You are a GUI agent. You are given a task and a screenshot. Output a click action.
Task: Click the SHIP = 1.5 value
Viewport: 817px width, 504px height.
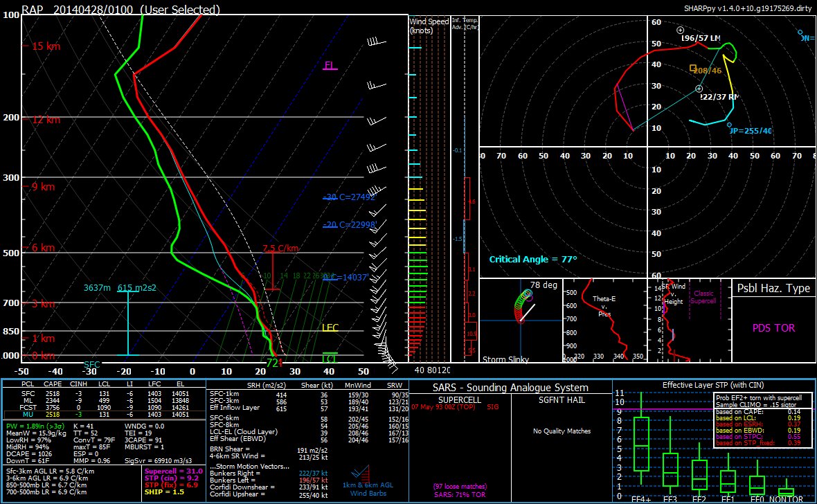click(x=164, y=492)
